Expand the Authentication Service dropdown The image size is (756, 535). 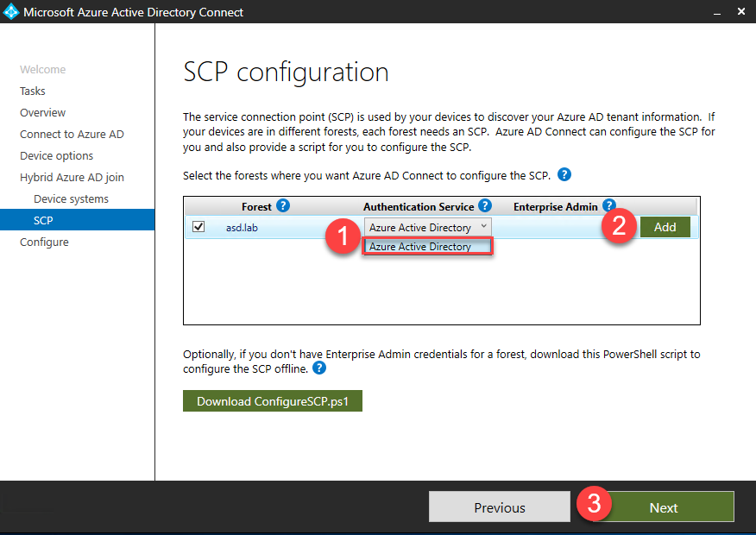click(483, 227)
